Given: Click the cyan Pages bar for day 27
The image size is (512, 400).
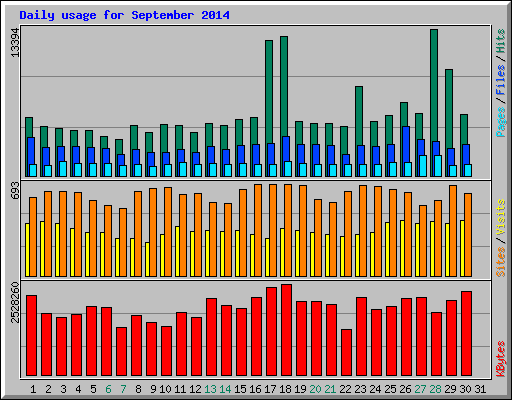Looking at the screenshot, I should click(x=423, y=166).
